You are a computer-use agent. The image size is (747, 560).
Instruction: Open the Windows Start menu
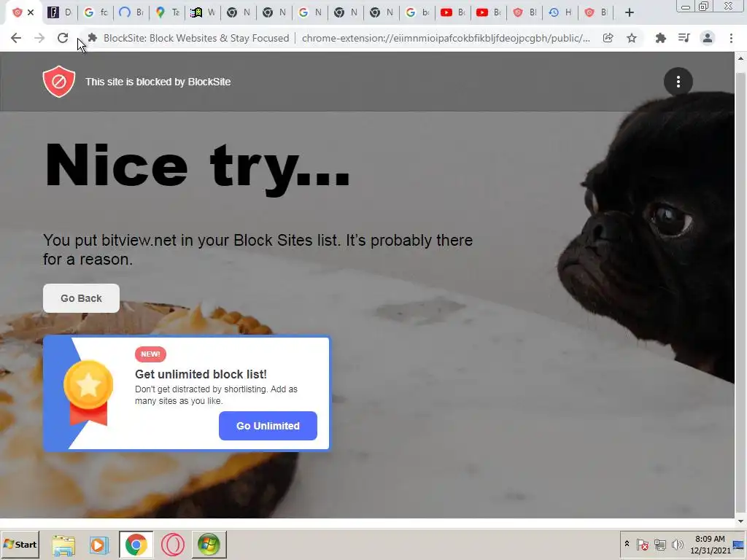pyautogui.click(x=20, y=544)
